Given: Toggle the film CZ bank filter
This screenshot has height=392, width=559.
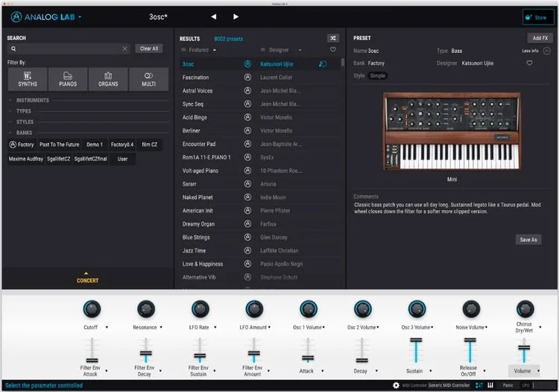Looking at the screenshot, I should pyautogui.click(x=149, y=145).
